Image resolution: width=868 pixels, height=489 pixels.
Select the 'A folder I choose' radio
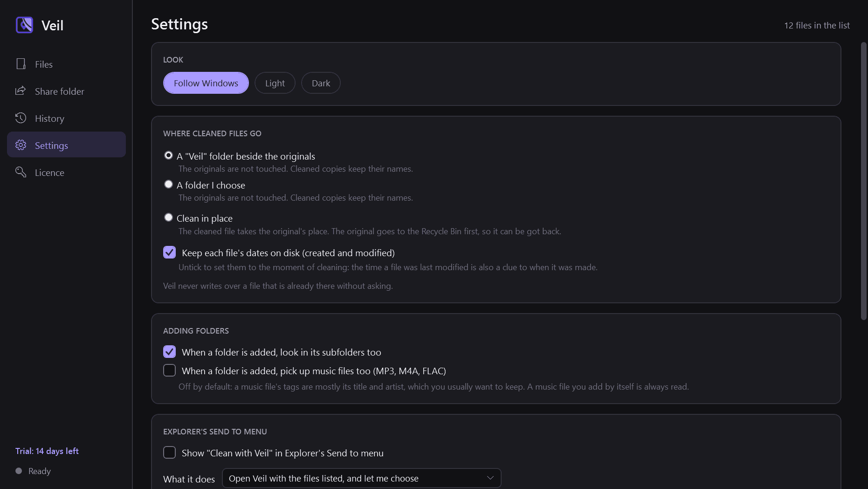[168, 184]
